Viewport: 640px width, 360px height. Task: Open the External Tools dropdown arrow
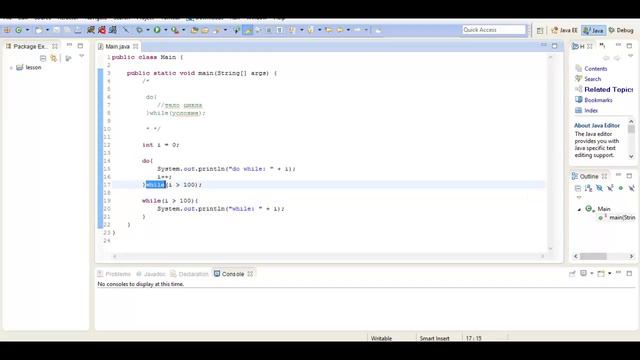coord(183,30)
